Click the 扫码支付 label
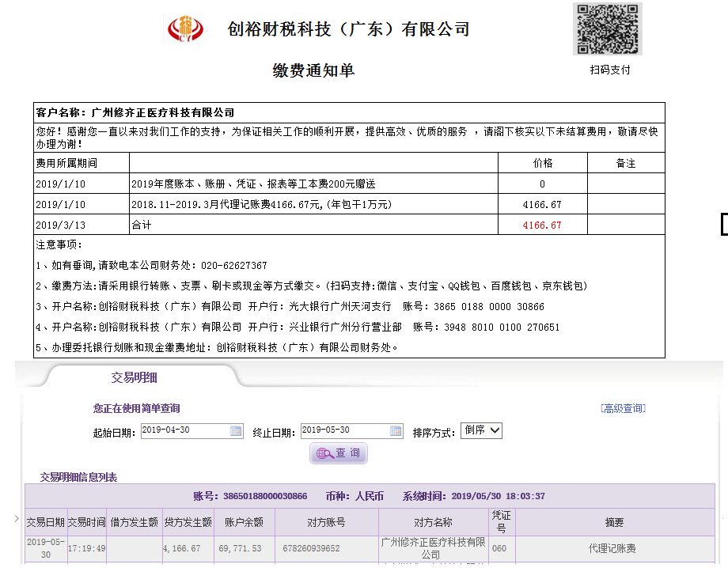The height and width of the screenshot is (568, 728). tap(609, 70)
